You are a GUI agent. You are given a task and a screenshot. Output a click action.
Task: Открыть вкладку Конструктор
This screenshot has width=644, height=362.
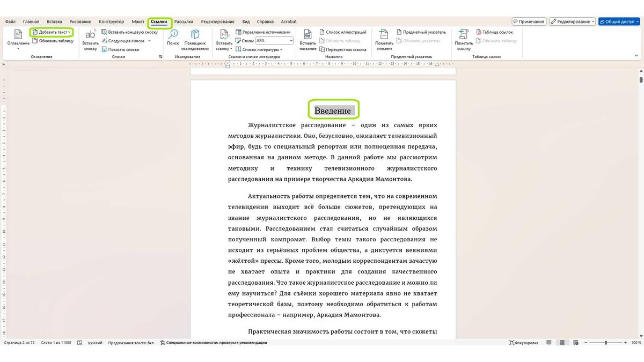tap(111, 21)
